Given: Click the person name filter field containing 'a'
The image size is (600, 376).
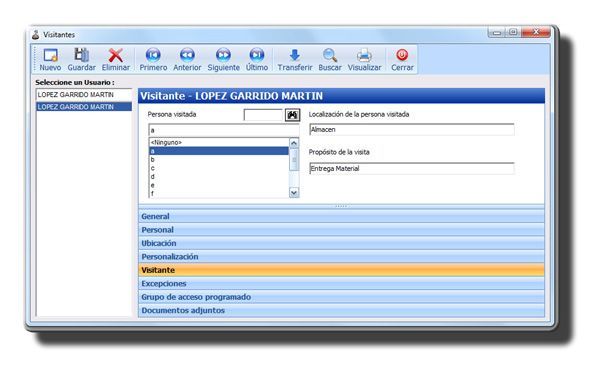Looking at the screenshot, I should [223, 130].
